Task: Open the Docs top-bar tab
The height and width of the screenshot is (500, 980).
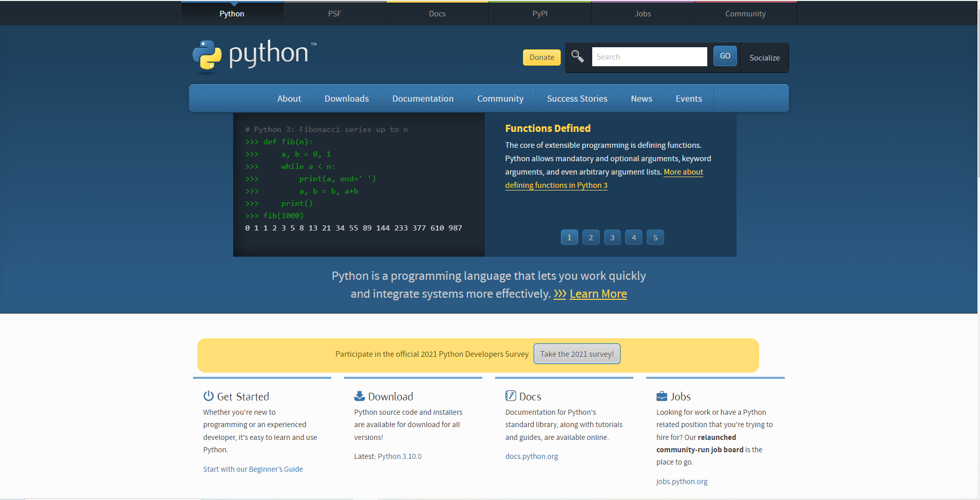Action: [438, 13]
